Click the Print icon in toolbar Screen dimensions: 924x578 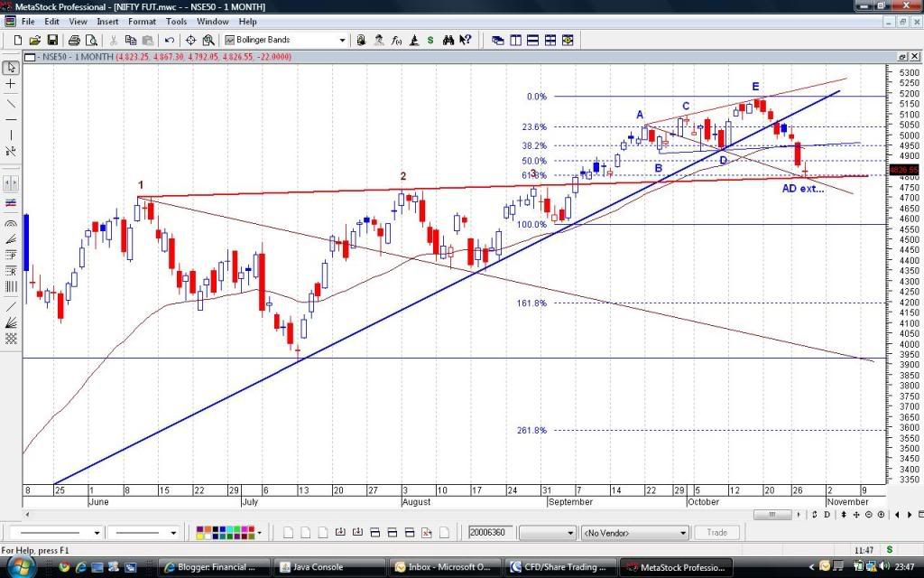point(74,40)
